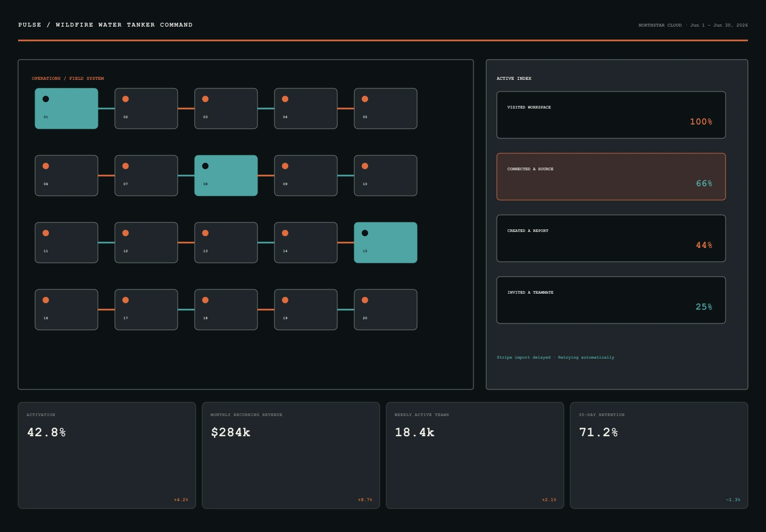The image size is (766, 532).
Task: Click the "$284k" revenue value
Action: [x=231, y=433]
